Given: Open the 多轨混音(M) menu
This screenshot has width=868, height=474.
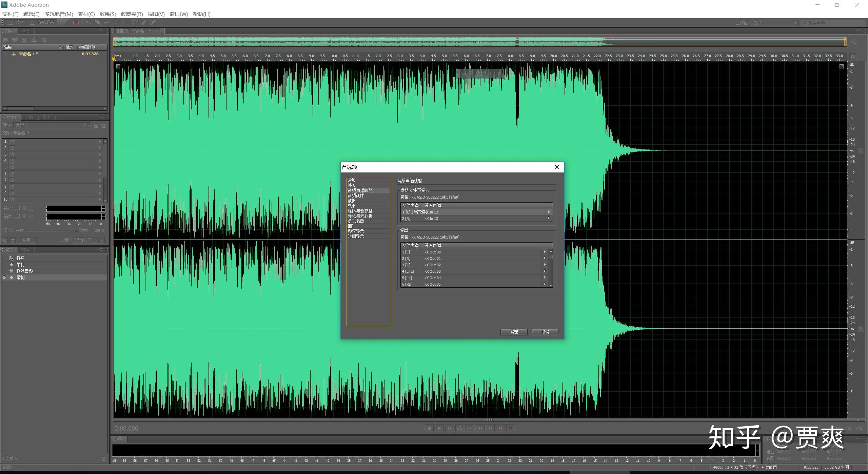Looking at the screenshot, I should (59, 14).
